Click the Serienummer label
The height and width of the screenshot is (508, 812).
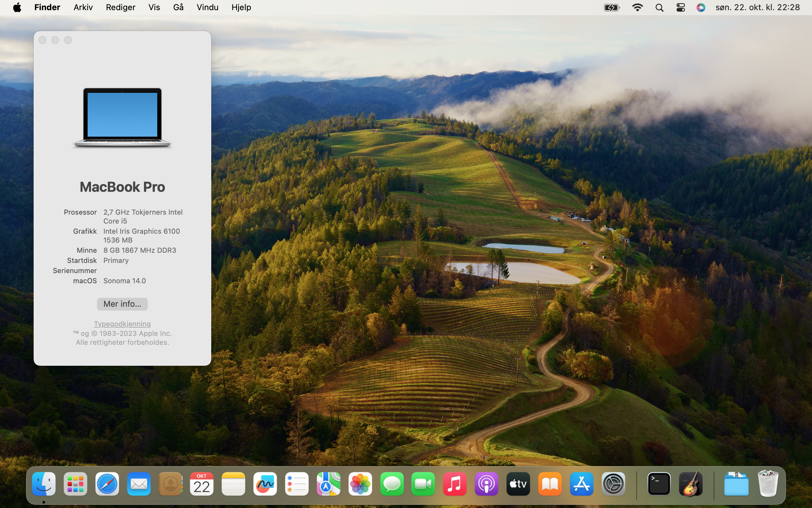coord(75,271)
